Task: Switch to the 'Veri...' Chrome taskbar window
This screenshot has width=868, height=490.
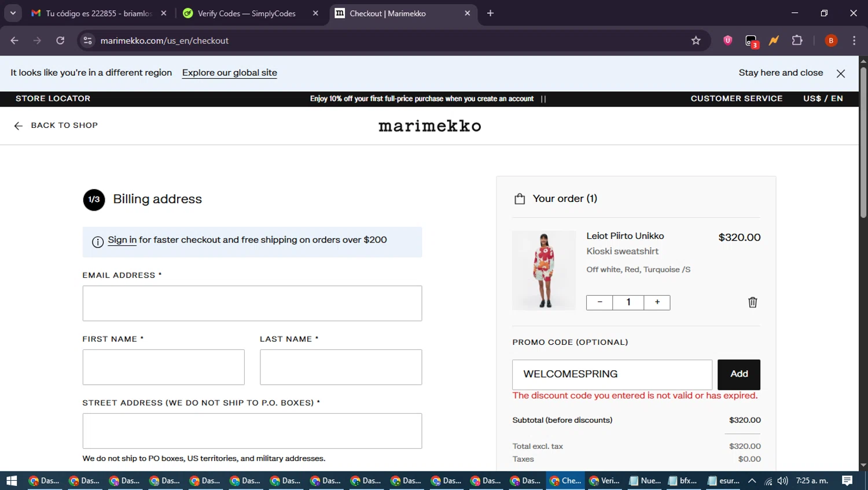Action: coord(604,481)
